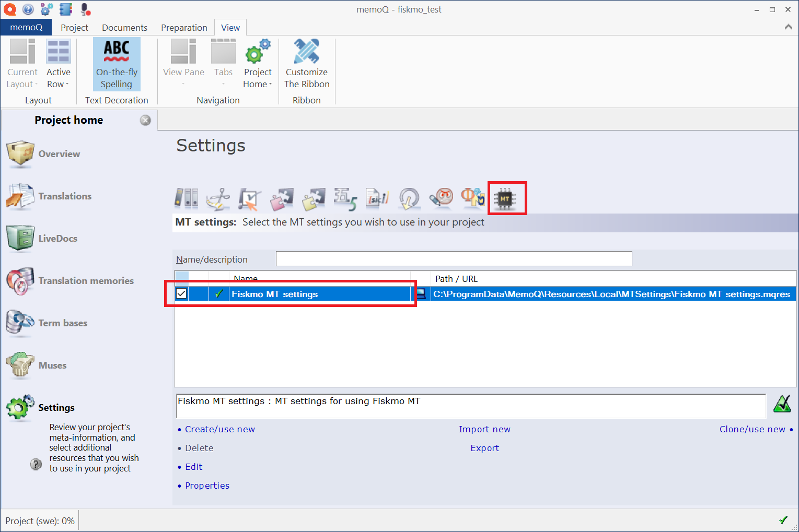The image size is (799, 532).
Task: Open the blue notebook icon in title bar
Action: coord(66,9)
